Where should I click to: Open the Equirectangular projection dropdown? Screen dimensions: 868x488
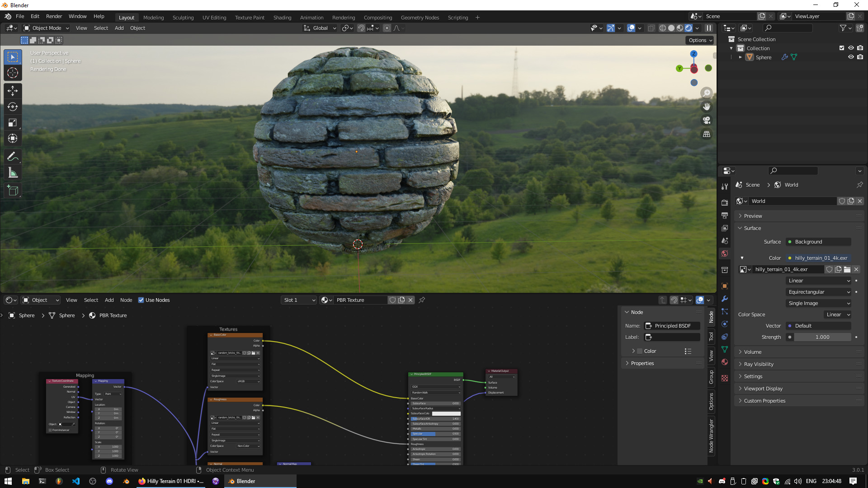point(819,292)
